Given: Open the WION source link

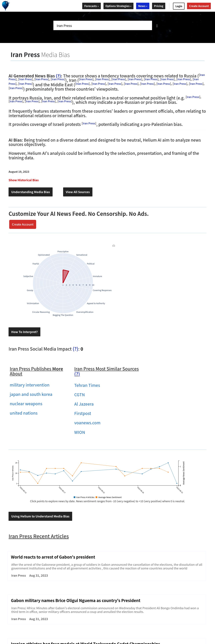Looking at the screenshot, I should tap(80, 433).
